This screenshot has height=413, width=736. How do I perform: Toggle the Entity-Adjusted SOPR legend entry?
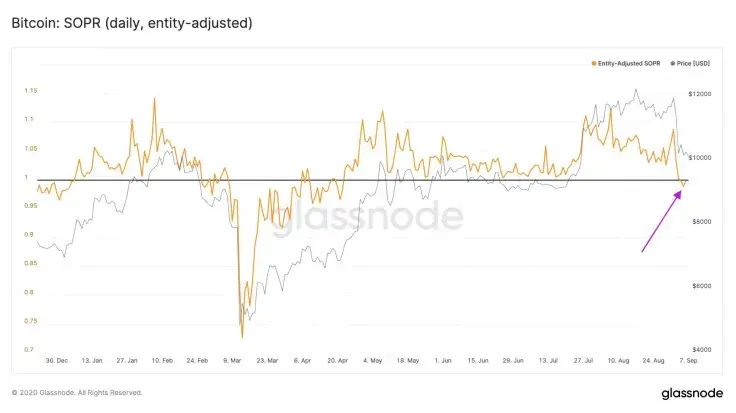pyautogui.click(x=626, y=63)
